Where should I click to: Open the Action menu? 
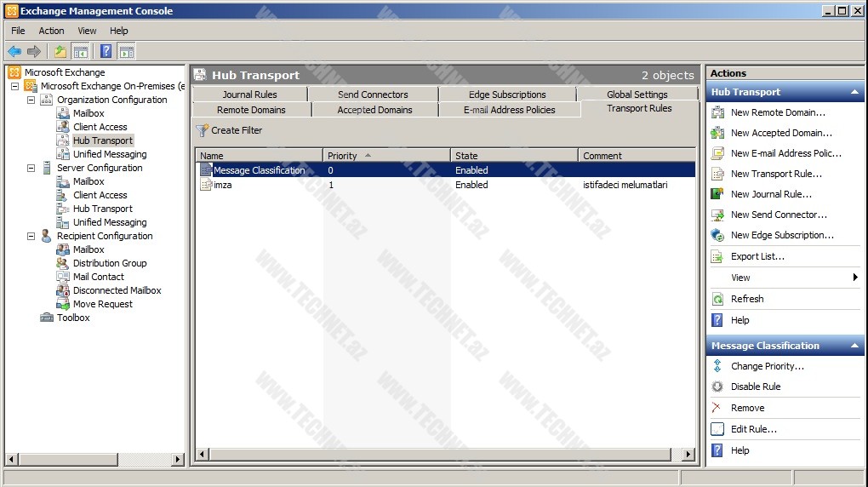(51, 31)
